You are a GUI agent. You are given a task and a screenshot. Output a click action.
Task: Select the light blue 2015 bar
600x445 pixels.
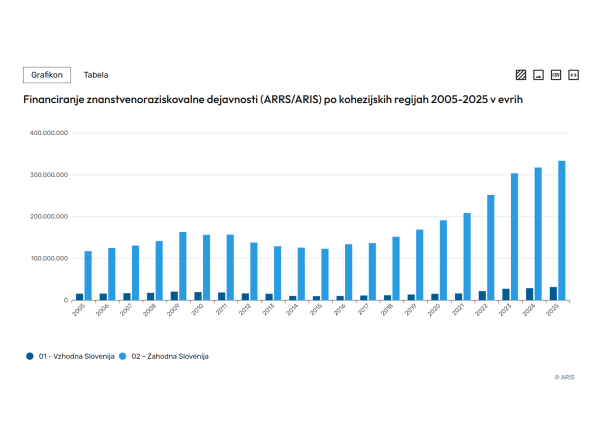[325, 274]
